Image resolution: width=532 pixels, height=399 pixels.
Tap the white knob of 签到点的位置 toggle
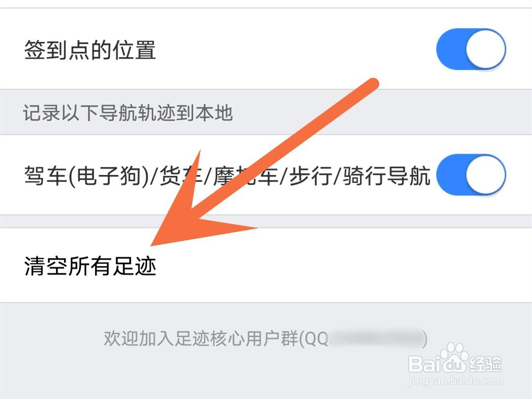point(486,50)
